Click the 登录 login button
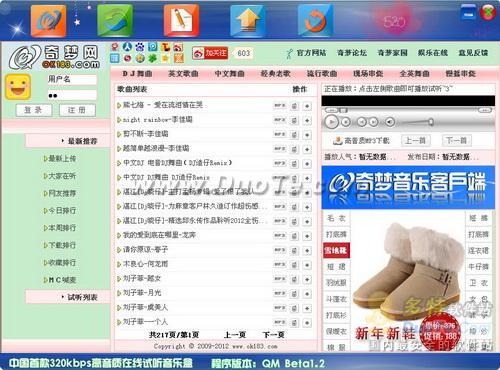500x370 pixels. (34, 110)
